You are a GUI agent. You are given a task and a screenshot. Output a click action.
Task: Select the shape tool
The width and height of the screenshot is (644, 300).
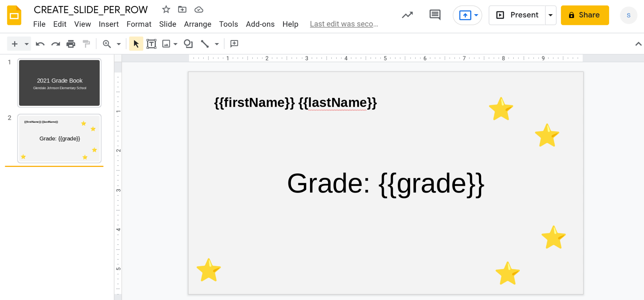188,44
